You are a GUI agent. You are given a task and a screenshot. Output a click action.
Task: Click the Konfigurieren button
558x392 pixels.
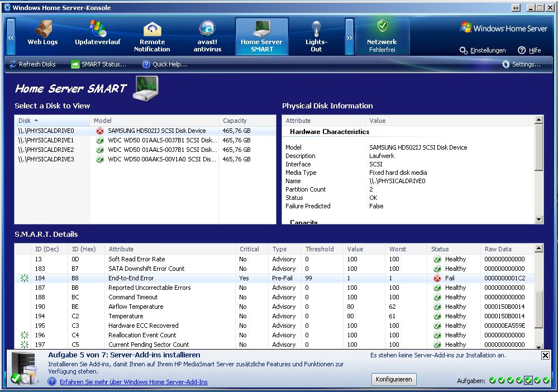[x=394, y=379]
